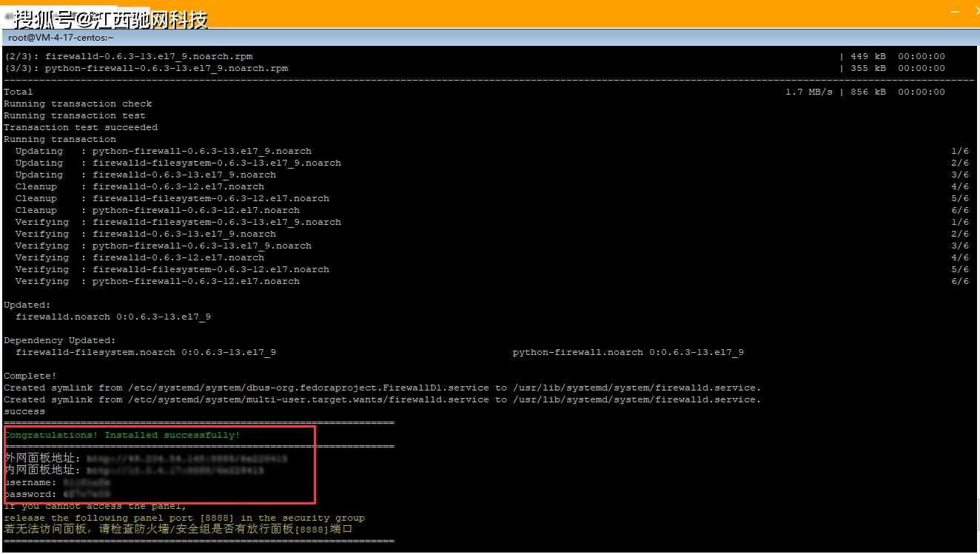Click the 'Complete!' line

30,376
